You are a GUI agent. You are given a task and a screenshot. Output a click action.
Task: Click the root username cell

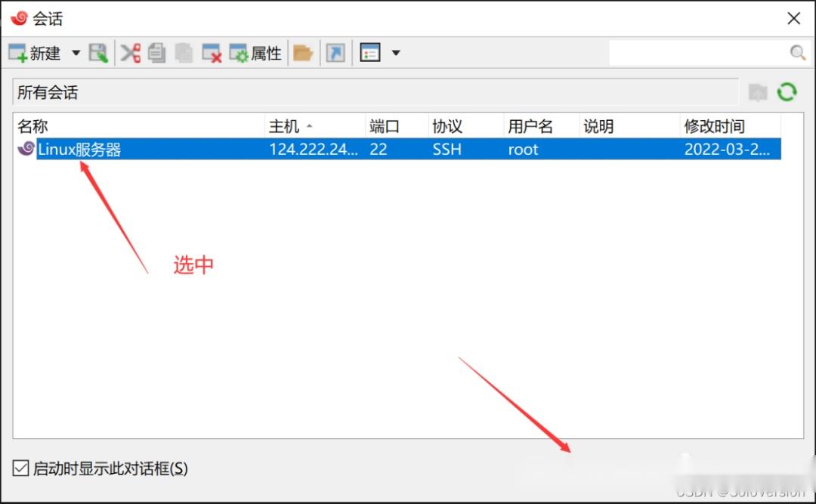(x=523, y=150)
